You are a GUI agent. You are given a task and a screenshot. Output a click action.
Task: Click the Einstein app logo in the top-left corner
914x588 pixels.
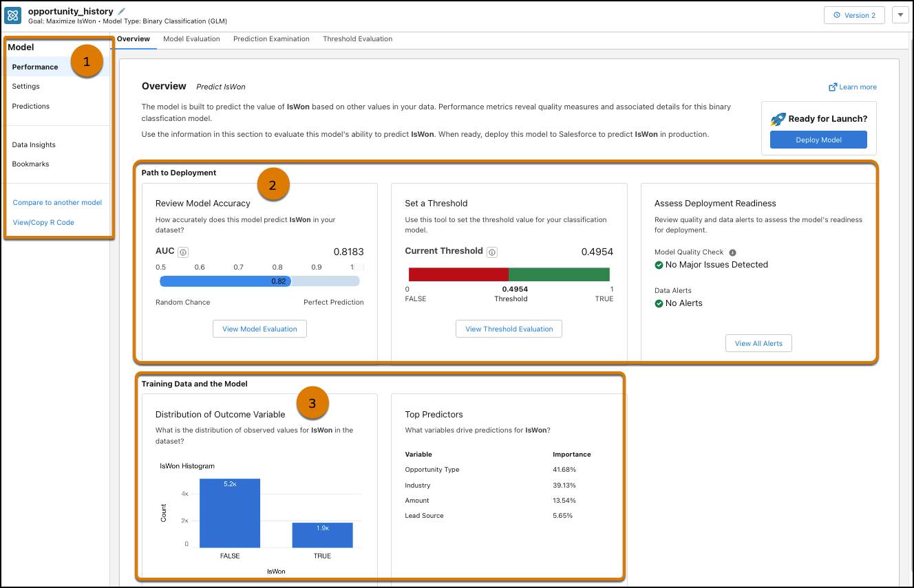point(12,15)
